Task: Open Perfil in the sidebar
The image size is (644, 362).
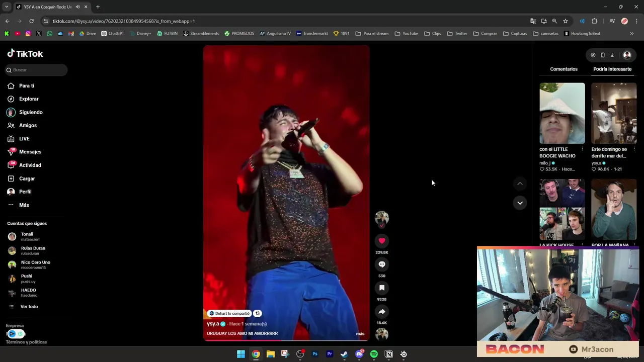Action: (19, 192)
